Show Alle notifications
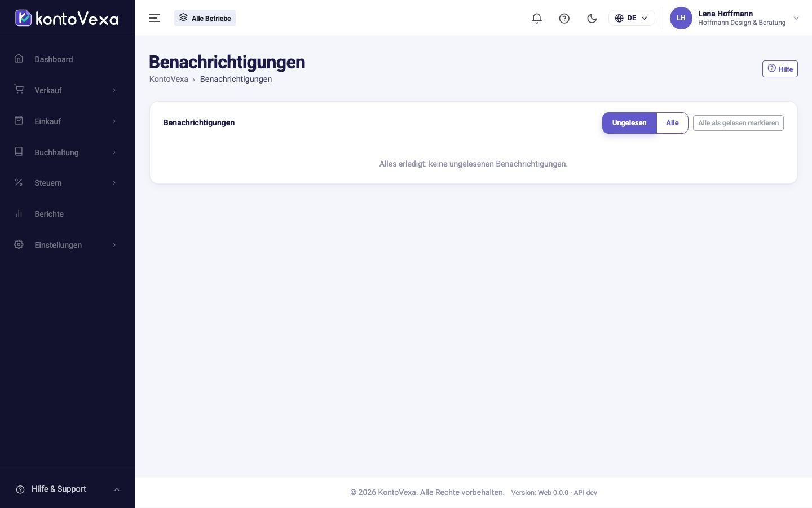This screenshot has width=812, height=508. coord(672,123)
